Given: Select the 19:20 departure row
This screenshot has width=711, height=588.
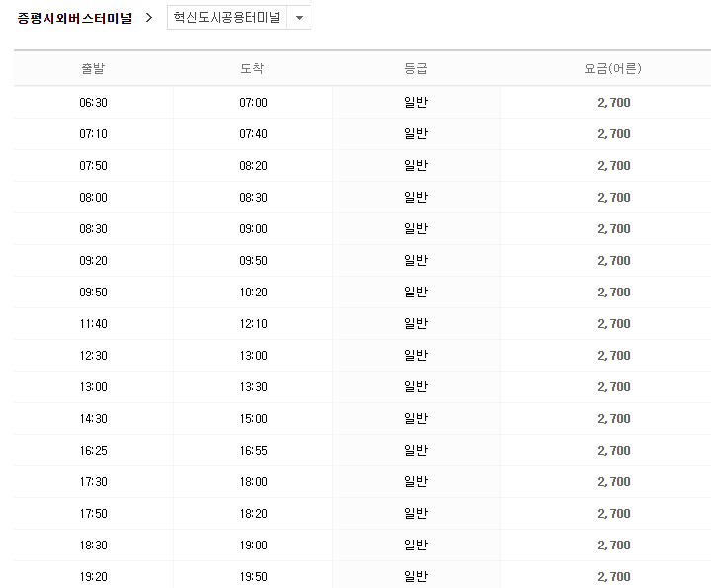Looking at the screenshot, I should [362, 575].
